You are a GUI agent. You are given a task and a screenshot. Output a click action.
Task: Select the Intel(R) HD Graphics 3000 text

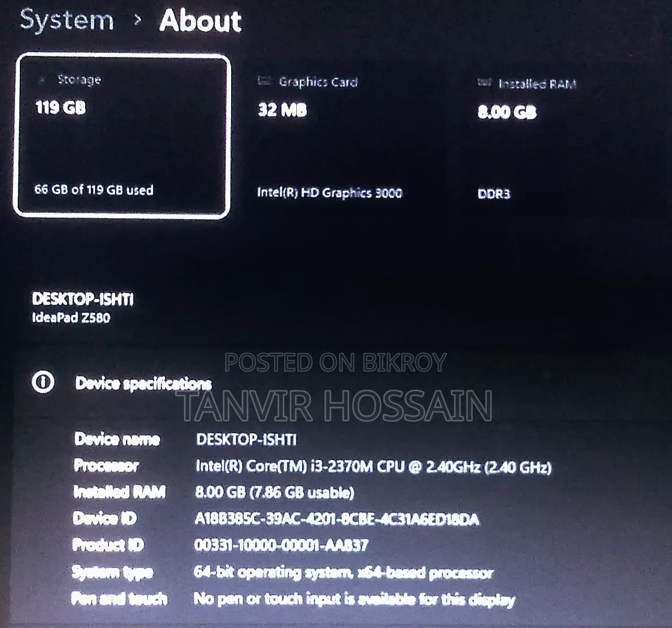(330, 193)
